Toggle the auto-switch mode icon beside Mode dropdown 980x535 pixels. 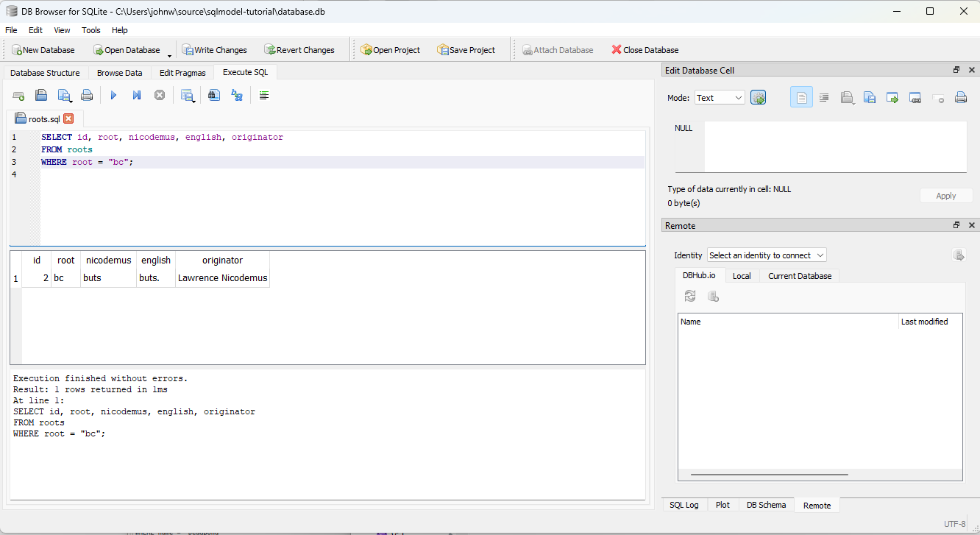click(x=759, y=97)
